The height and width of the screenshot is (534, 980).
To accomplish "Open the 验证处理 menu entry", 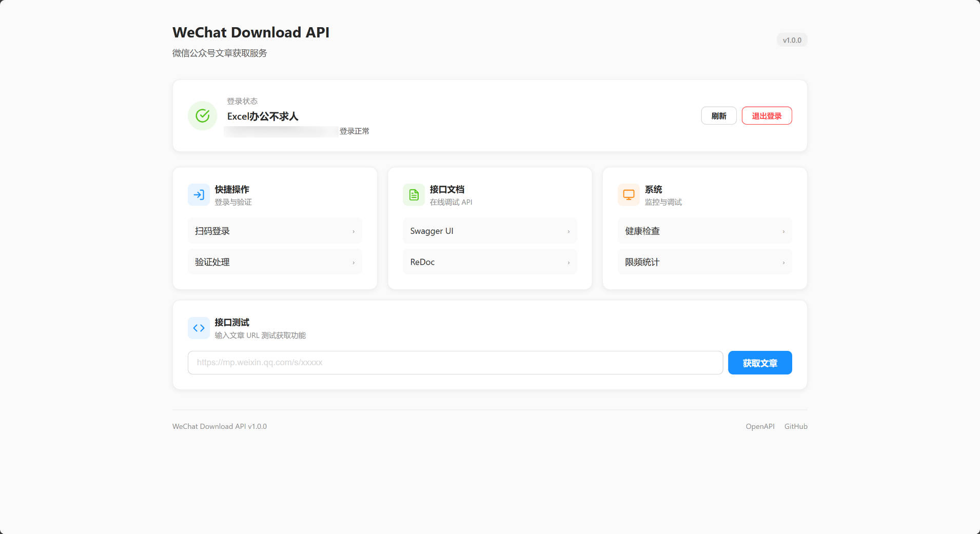I will (x=275, y=262).
